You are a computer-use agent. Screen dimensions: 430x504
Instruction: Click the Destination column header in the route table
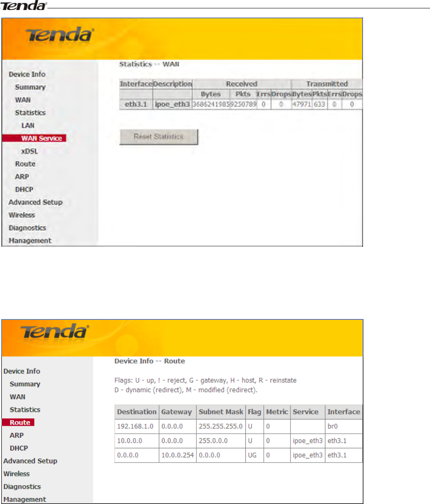click(x=137, y=412)
